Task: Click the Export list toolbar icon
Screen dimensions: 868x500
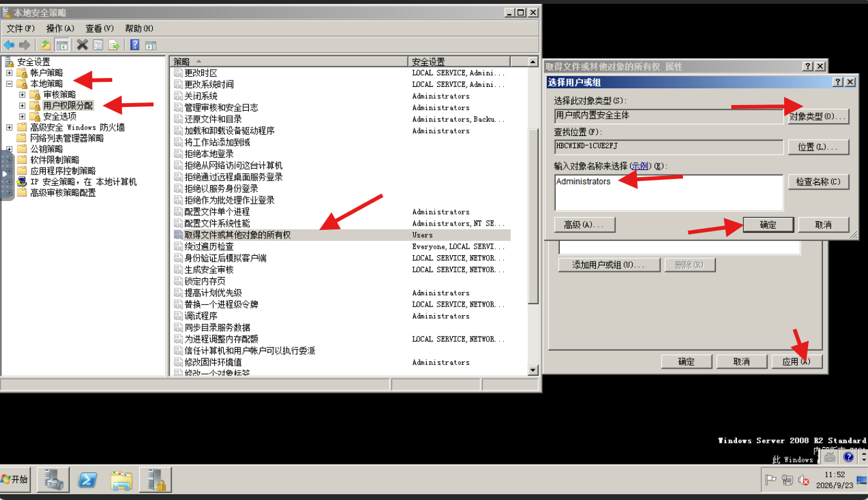Action: click(114, 45)
